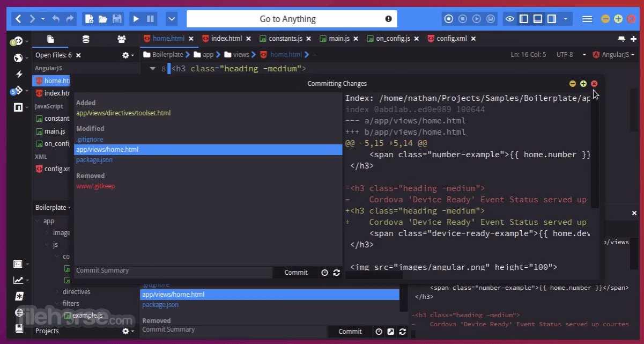Click the refresh icon in commit dialog

tap(337, 273)
